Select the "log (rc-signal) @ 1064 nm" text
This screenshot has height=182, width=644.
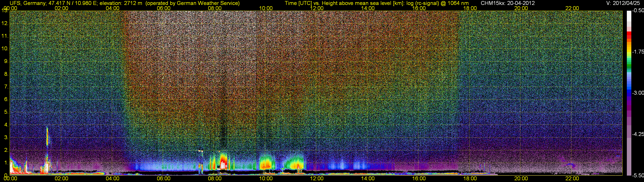tap(437, 3)
